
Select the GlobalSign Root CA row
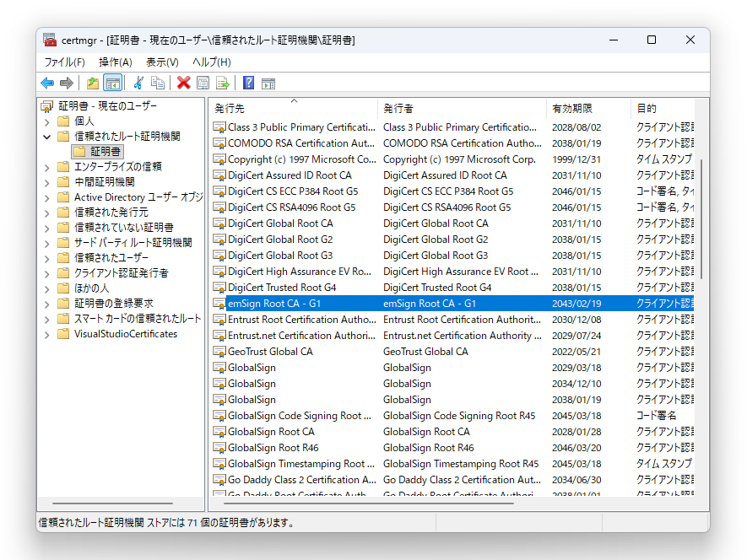point(452,432)
